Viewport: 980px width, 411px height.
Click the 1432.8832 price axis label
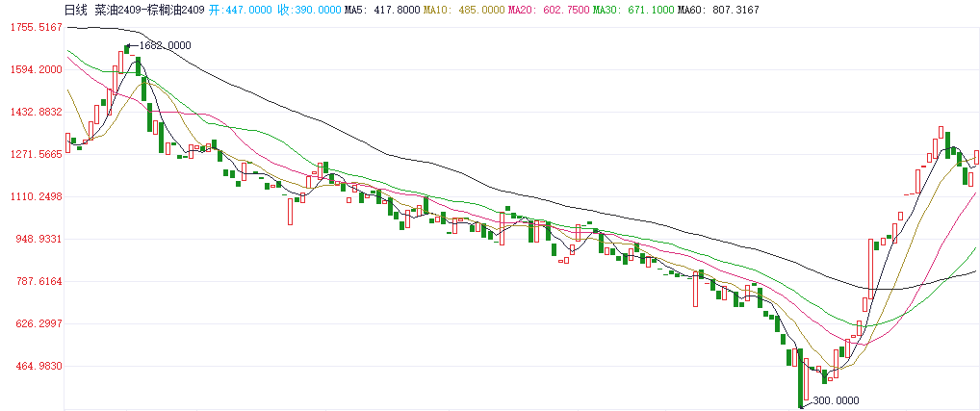pos(37,112)
